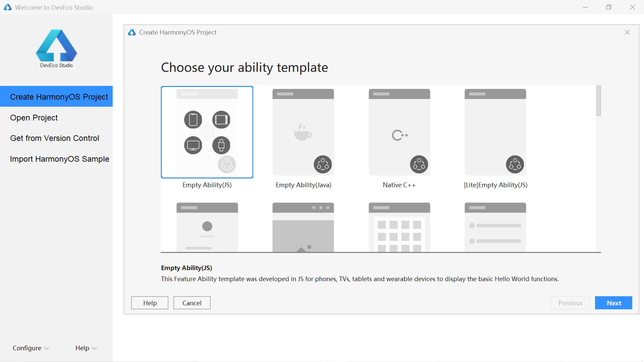Click the Empty Ability(Java) caption label

pos(304,185)
